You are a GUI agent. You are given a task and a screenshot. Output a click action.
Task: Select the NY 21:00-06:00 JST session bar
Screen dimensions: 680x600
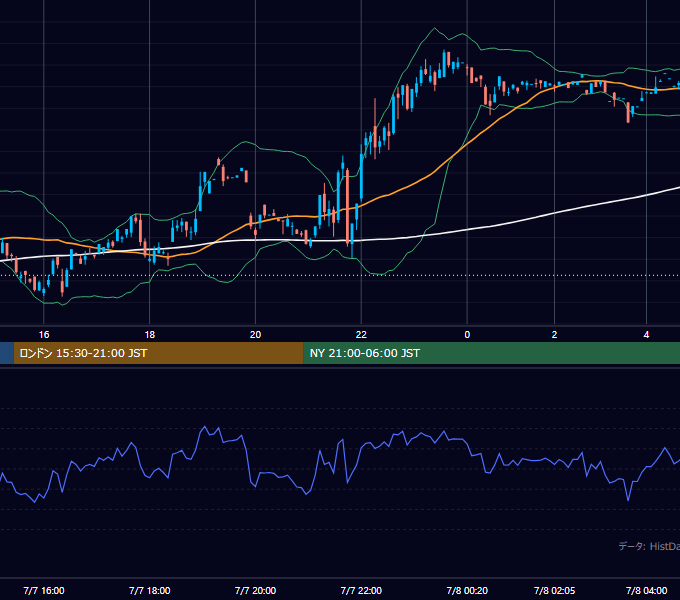tap(492, 353)
